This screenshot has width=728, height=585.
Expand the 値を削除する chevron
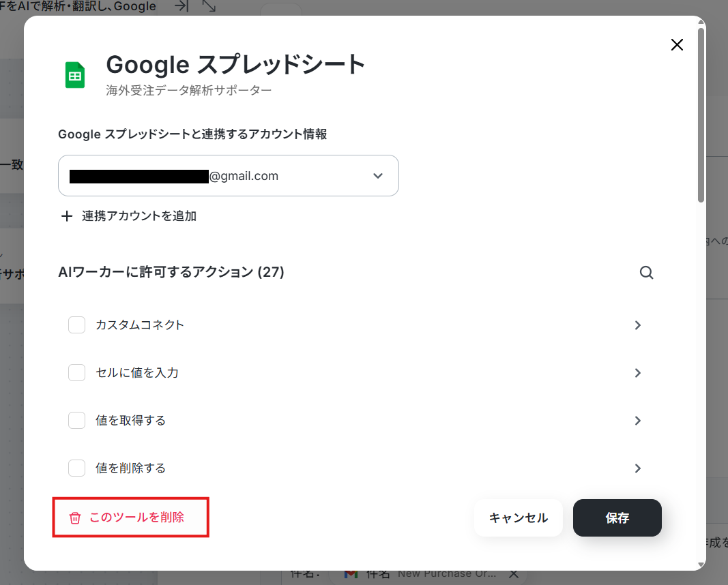[637, 468]
